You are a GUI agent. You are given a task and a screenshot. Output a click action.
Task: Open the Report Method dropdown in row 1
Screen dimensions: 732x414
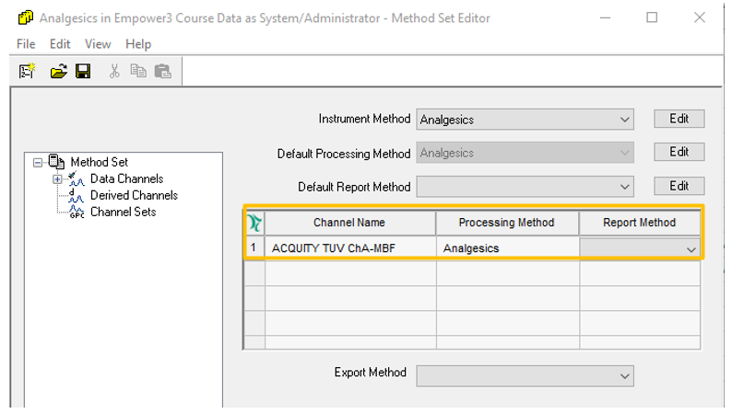pos(691,249)
